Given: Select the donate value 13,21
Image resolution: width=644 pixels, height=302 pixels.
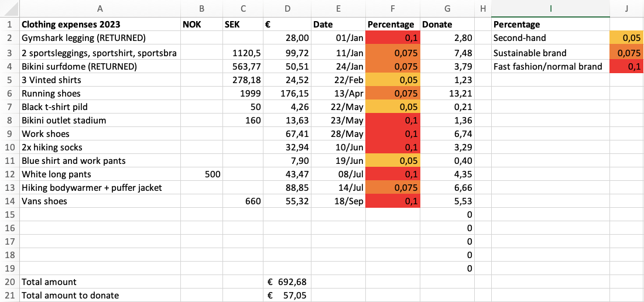Looking at the screenshot, I should click(x=447, y=94).
